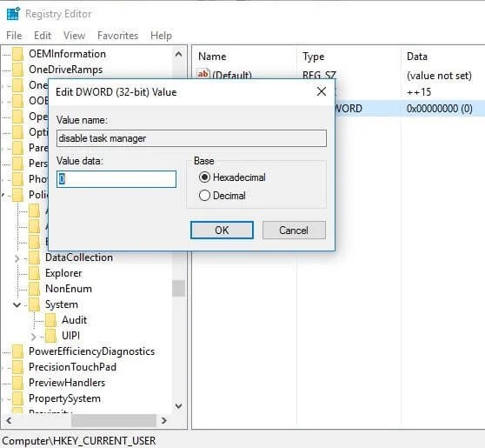Click the horizontal scroll right arrow
Screen dimensions: 485x448
164,420
